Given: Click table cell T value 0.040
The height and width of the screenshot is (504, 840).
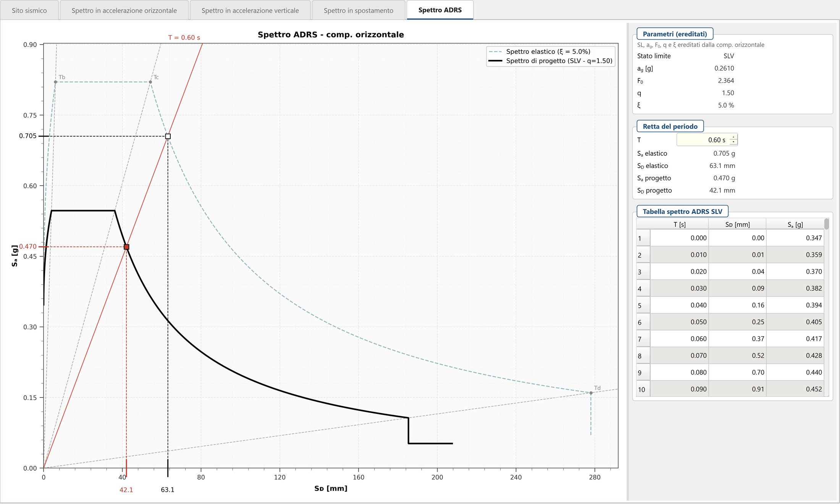Looking at the screenshot, I should (679, 305).
